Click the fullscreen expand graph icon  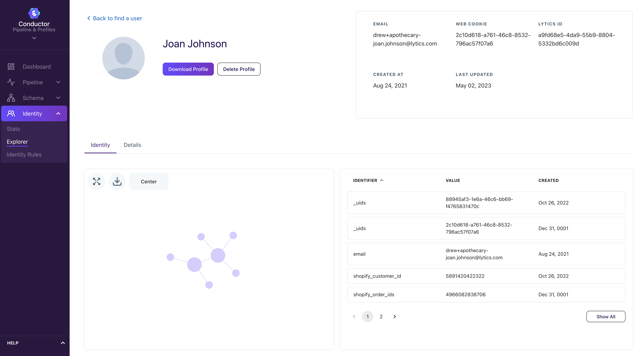tap(96, 181)
